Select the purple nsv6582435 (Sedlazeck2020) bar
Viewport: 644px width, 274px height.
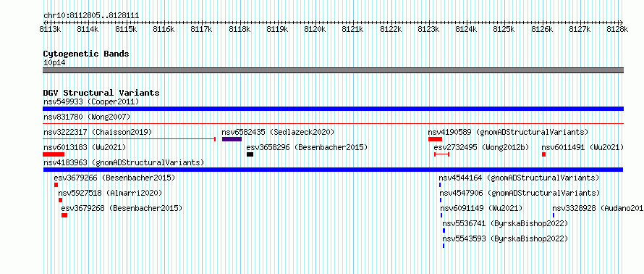click(x=232, y=139)
